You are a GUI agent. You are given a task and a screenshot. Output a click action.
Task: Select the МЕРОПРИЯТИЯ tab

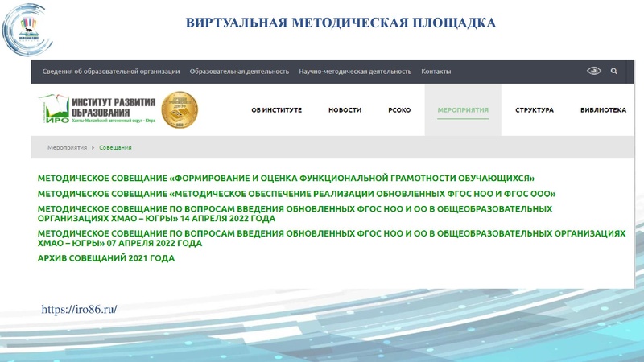click(463, 110)
